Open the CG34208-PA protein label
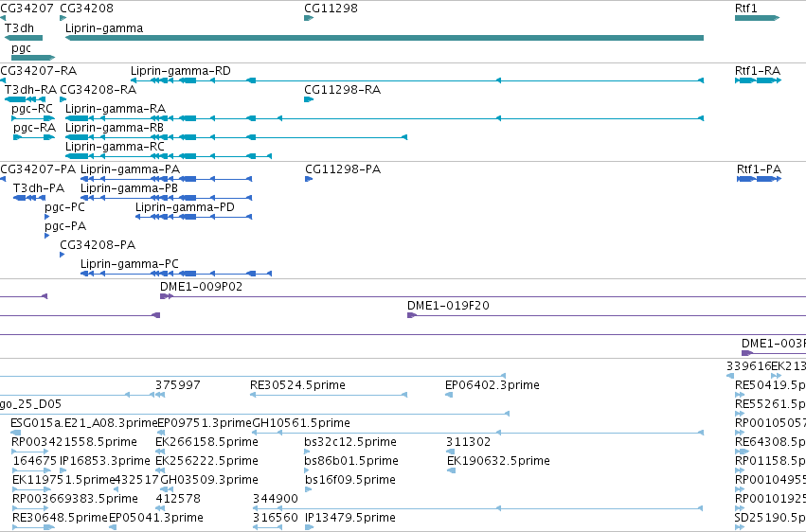 tap(98, 245)
